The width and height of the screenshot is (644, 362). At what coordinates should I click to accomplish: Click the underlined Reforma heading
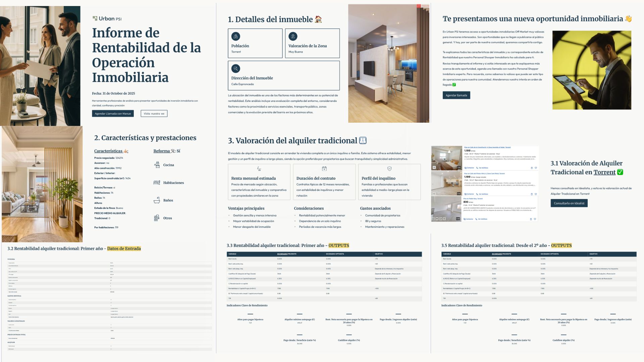pos(167,151)
